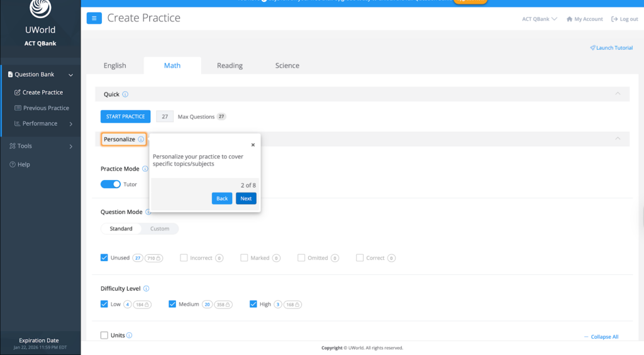The width and height of the screenshot is (644, 355).
Task: Collapse the Personalize section chevron
Action: (618, 138)
